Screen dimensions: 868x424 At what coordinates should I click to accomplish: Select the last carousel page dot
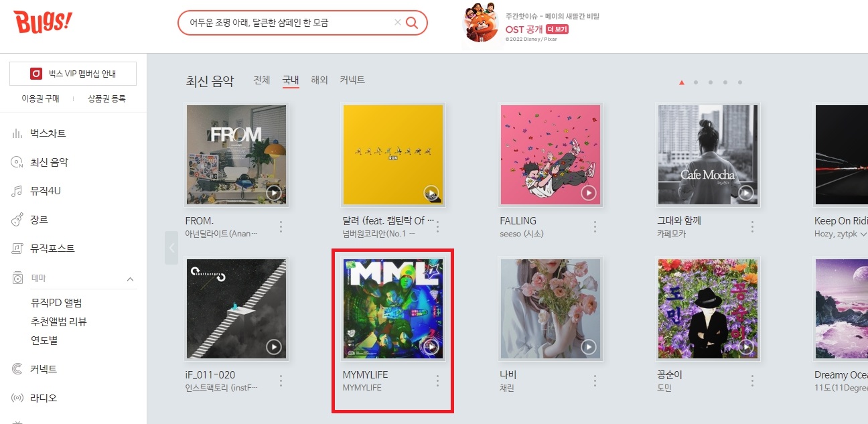point(740,82)
